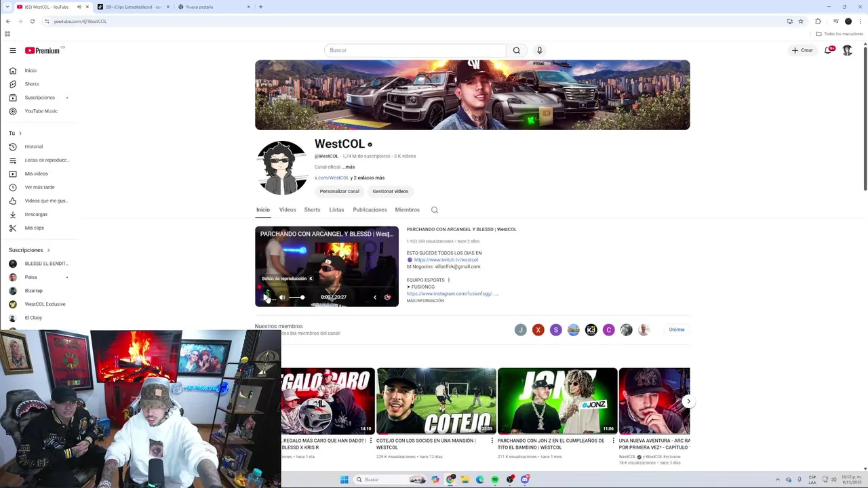
Task: Reload the page in Chrome
Action: coord(32,21)
